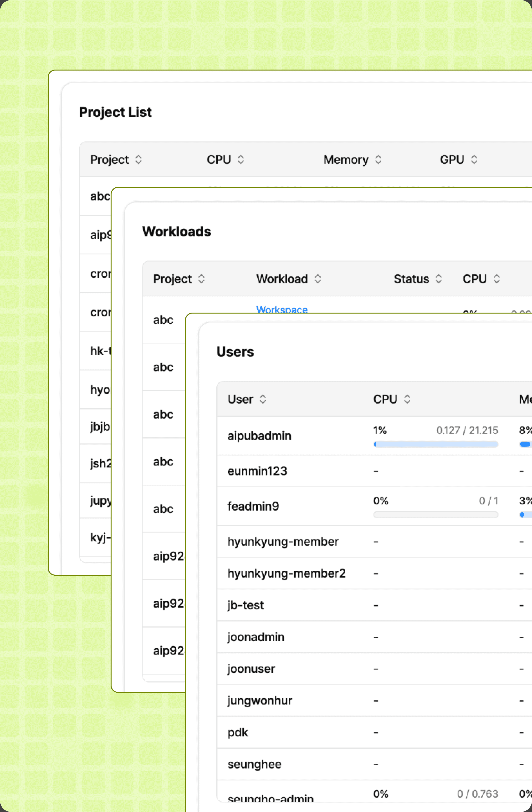Viewport: 532px width, 812px height.
Task: Click the Users panel heading
Action: (x=235, y=352)
